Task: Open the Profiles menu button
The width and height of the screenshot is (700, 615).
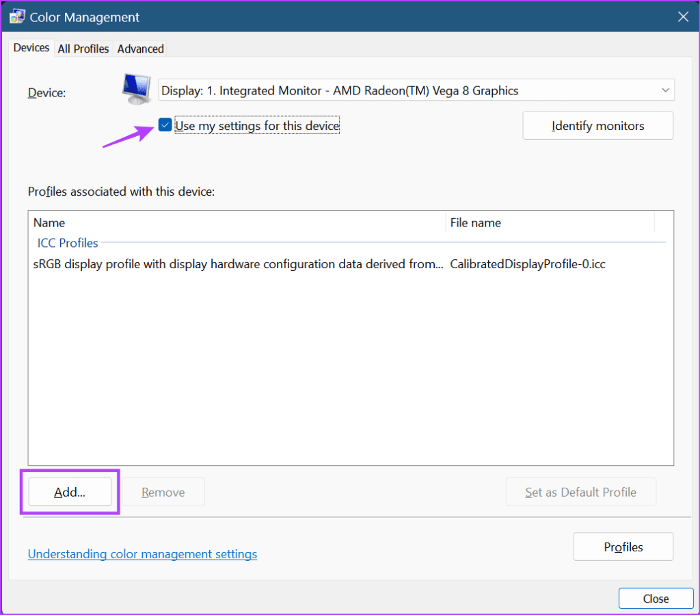Action: [623, 547]
